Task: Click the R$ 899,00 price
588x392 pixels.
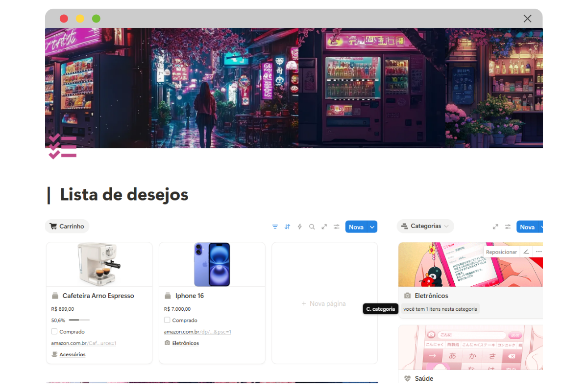Action: point(63,309)
